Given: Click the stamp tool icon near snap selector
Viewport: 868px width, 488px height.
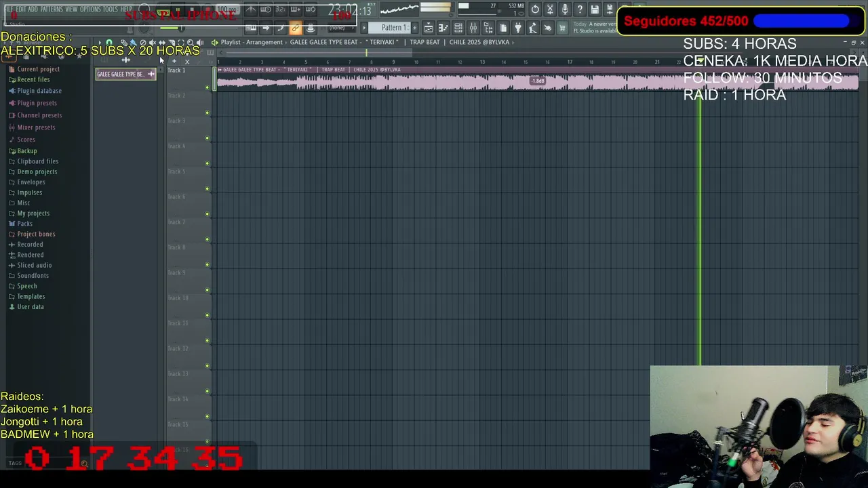Looking at the screenshot, I should click(310, 28).
